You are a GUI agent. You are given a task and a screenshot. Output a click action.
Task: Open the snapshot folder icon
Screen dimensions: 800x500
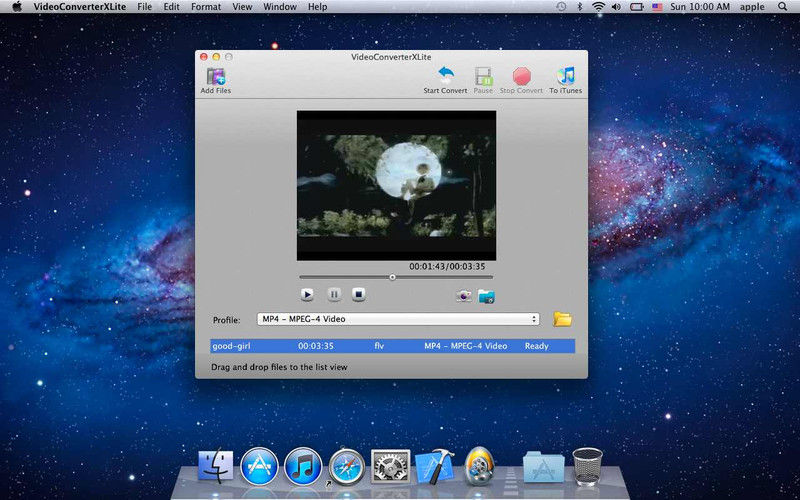486,296
